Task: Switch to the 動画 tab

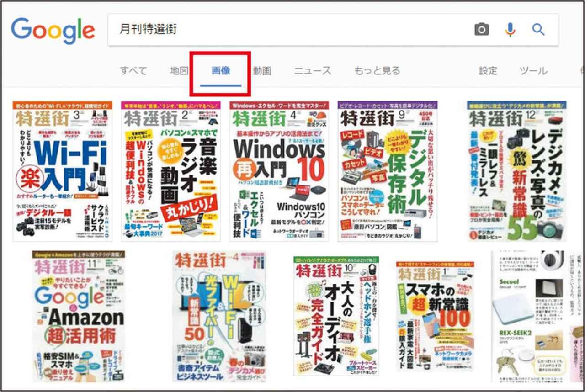Action: coord(262,71)
